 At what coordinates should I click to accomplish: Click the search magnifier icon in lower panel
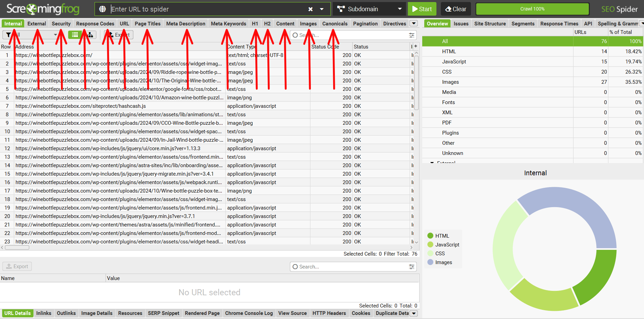(x=295, y=267)
